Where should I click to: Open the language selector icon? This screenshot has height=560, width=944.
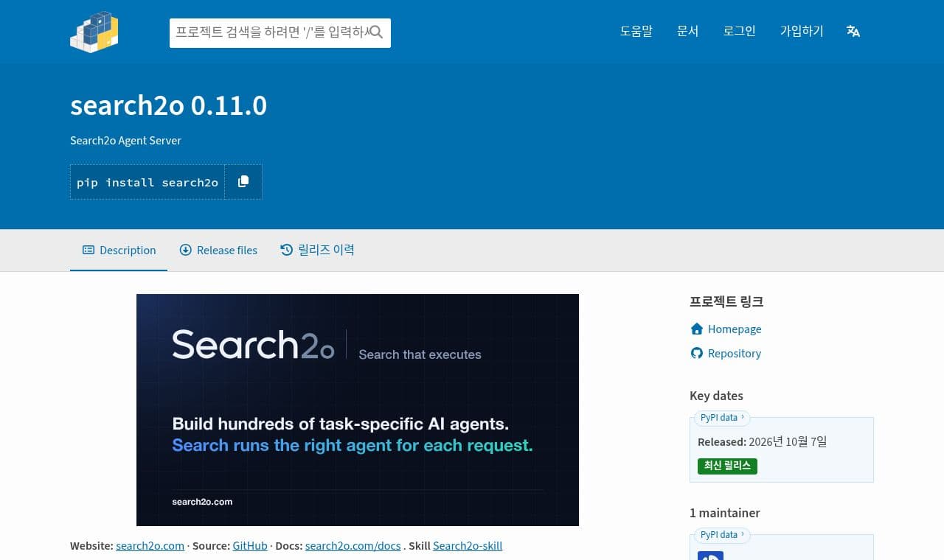tap(853, 31)
